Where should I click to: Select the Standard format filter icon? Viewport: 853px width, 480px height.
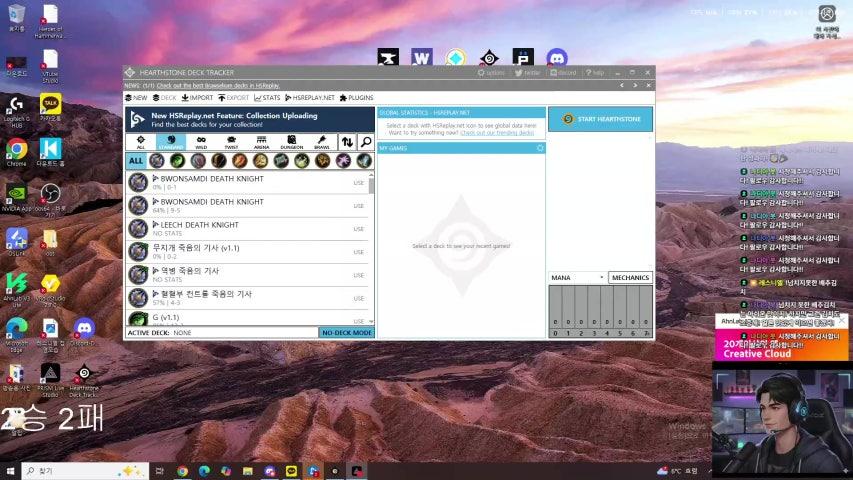tap(171, 142)
